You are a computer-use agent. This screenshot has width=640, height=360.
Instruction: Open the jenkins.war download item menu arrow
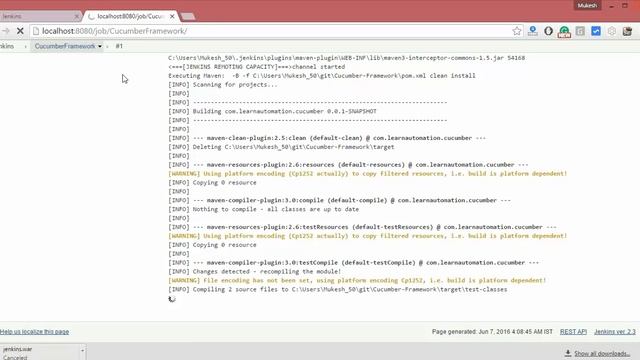coord(82,351)
